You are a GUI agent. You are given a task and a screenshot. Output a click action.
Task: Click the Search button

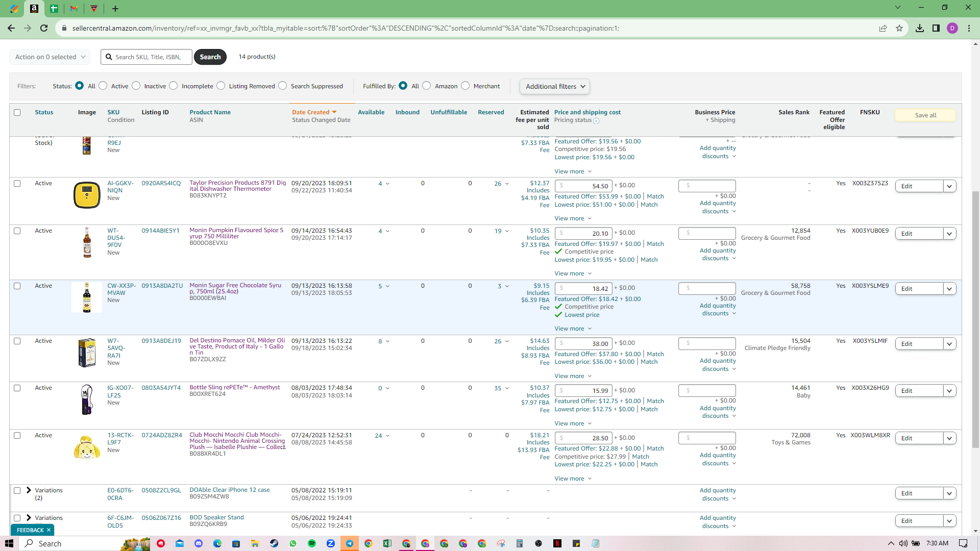210,57
